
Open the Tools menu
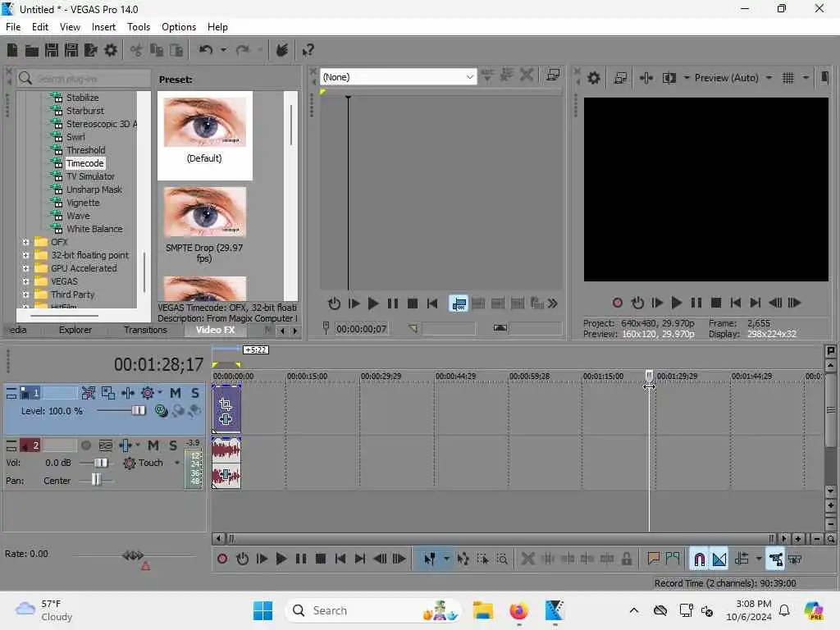139,27
